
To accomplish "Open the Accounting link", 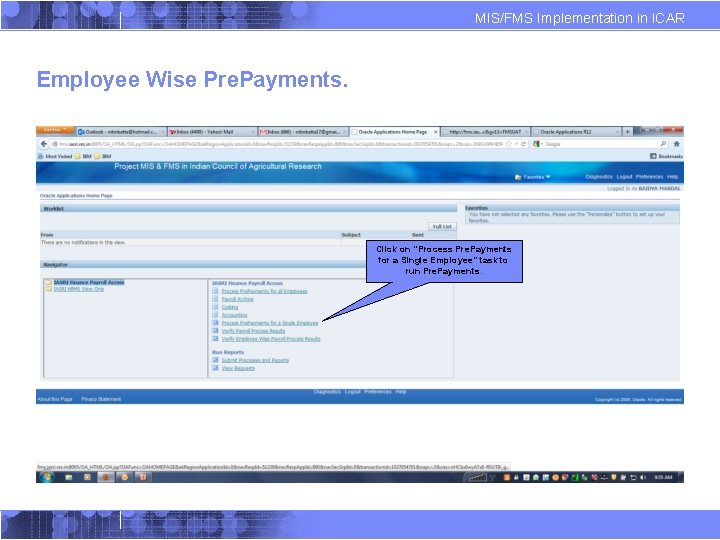I will [x=234, y=315].
